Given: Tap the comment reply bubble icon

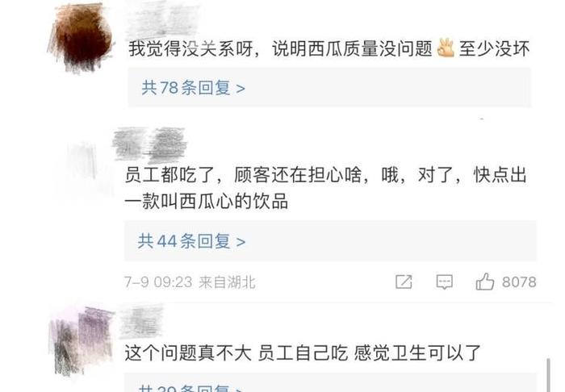Looking at the screenshot, I should click(x=444, y=281).
